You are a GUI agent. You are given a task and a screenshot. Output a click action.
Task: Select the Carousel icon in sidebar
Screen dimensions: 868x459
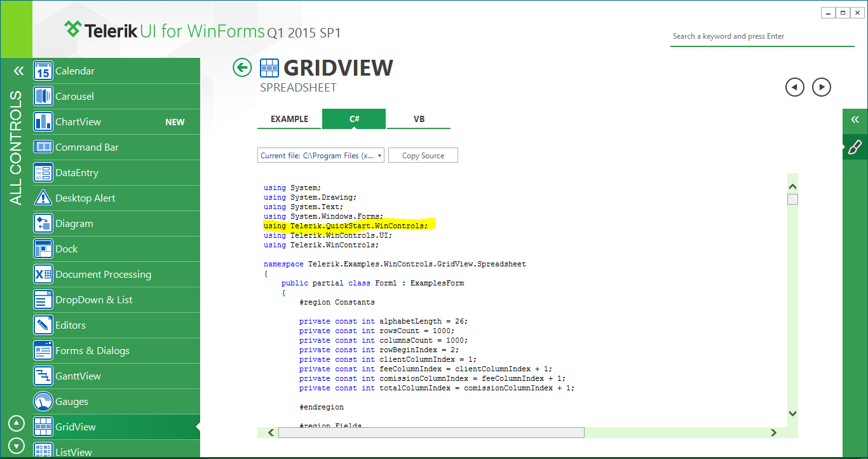pyautogui.click(x=43, y=97)
